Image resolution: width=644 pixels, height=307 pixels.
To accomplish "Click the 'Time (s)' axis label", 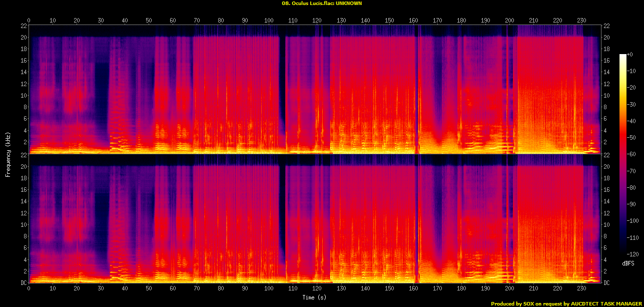I will [x=316, y=297].
